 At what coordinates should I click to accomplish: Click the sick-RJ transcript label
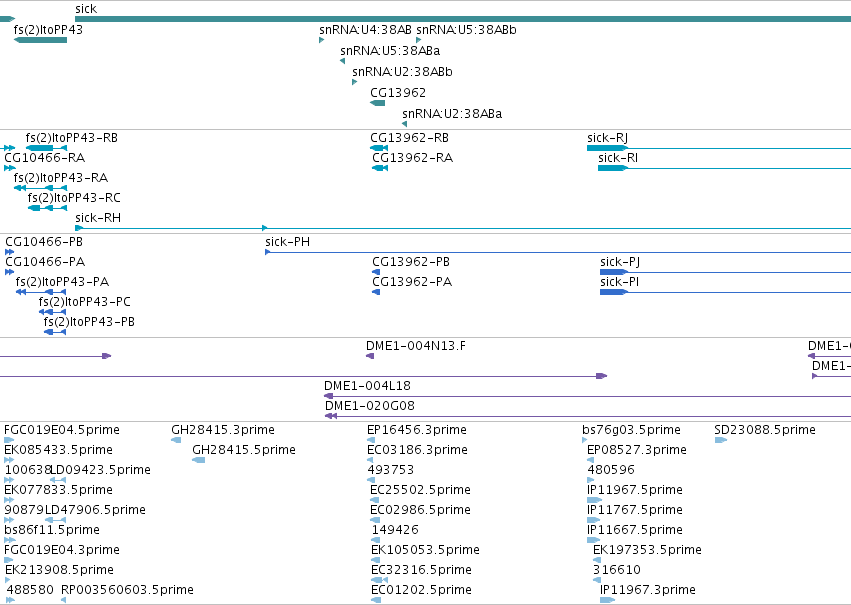pyautogui.click(x=607, y=138)
